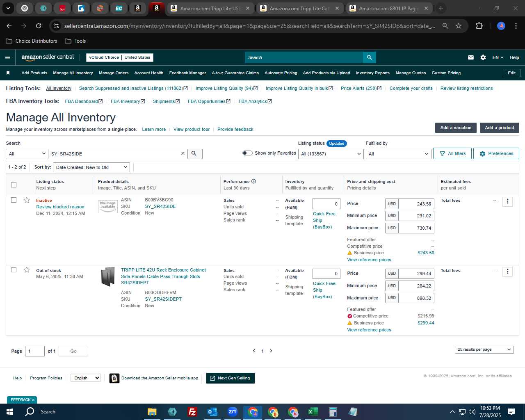Click the bookmark icon on the favorites bar
This screenshot has height=420, width=525.
pos(8,73)
